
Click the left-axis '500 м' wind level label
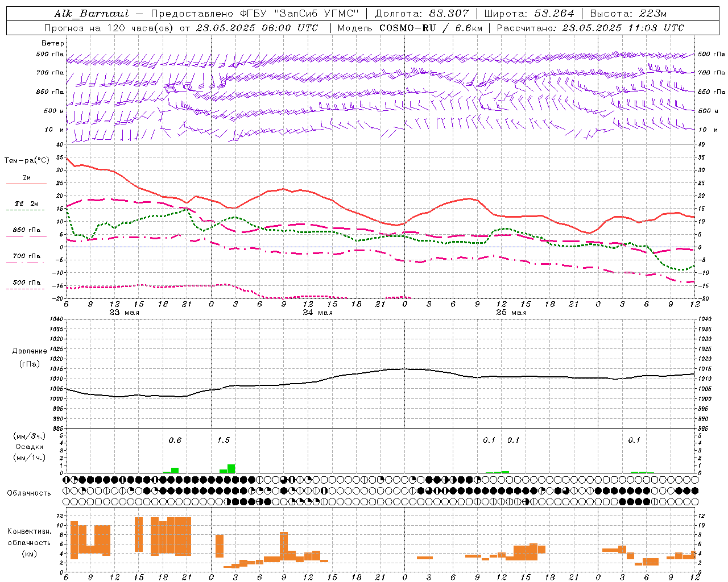53,111
